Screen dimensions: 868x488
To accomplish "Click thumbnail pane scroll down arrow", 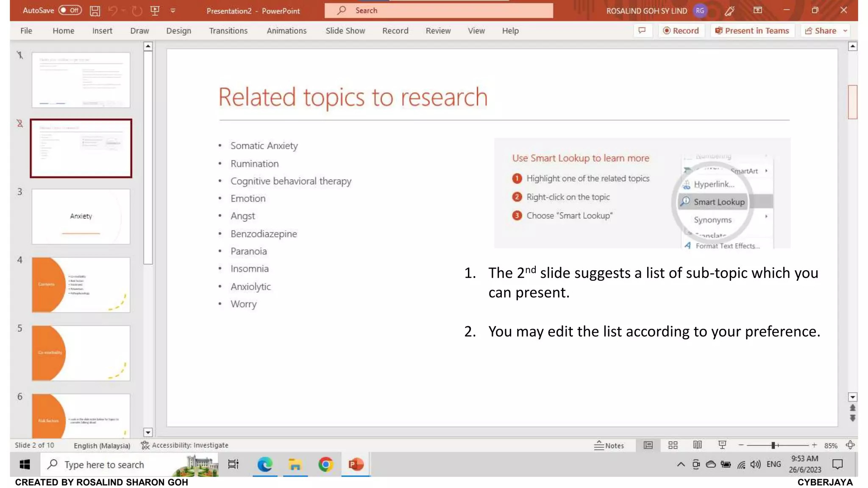I will click(148, 433).
